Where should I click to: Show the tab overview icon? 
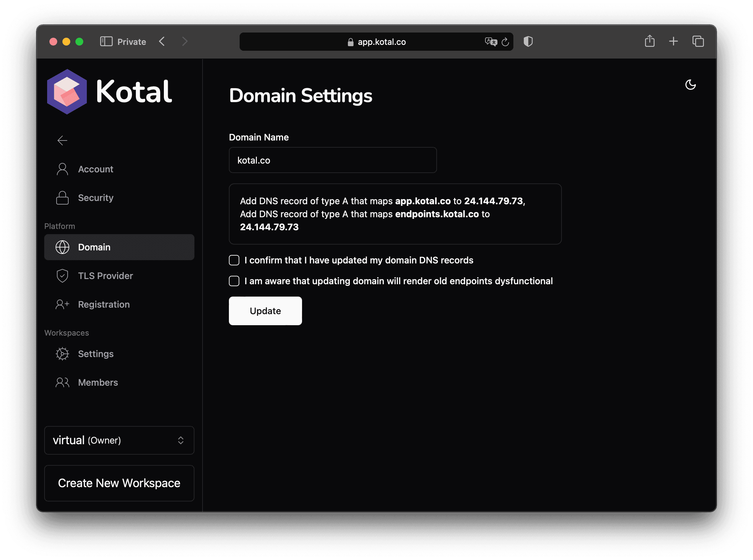point(698,41)
